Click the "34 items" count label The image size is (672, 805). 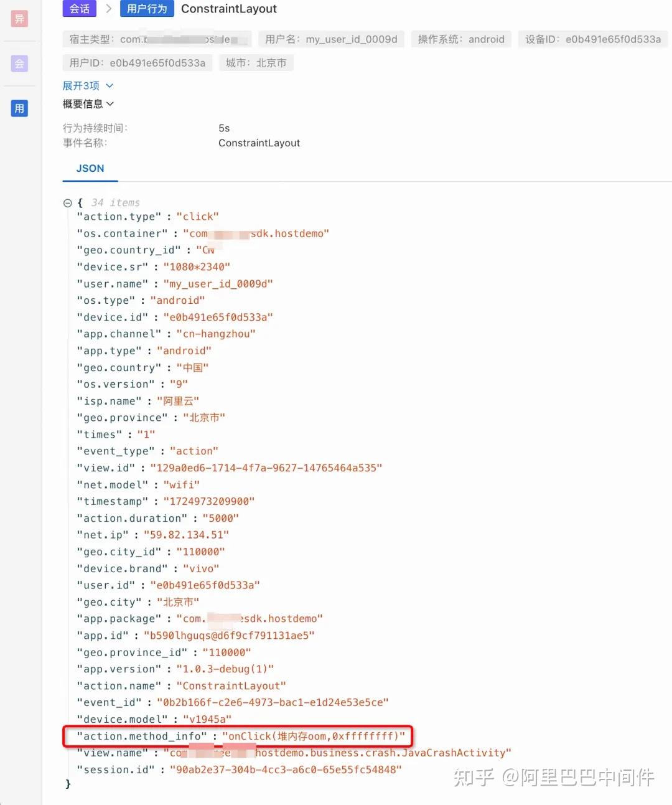[116, 203]
